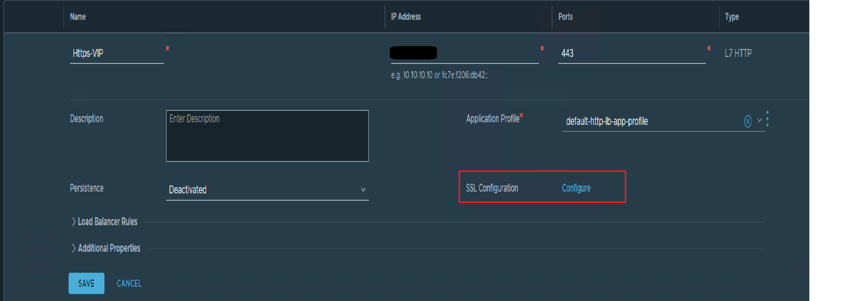Screen dimensions: 868x301
Task: Open the Persistence Deactivated dropdown
Action: coord(267,190)
